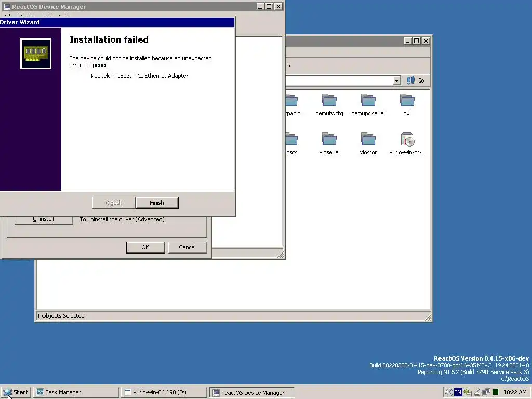Click the OK button in driver properties
Screen dimensions: 532x399
point(145,247)
